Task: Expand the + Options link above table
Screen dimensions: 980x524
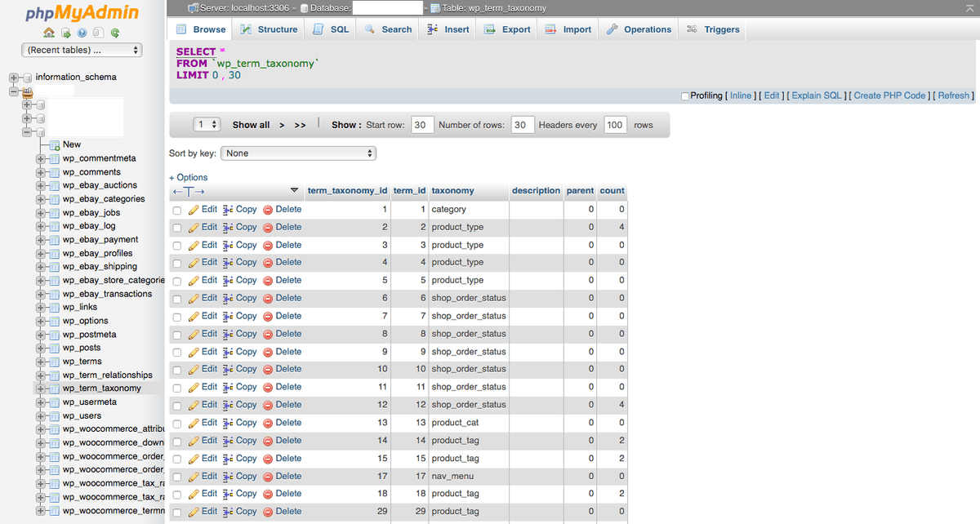Action: pos(189,177)
